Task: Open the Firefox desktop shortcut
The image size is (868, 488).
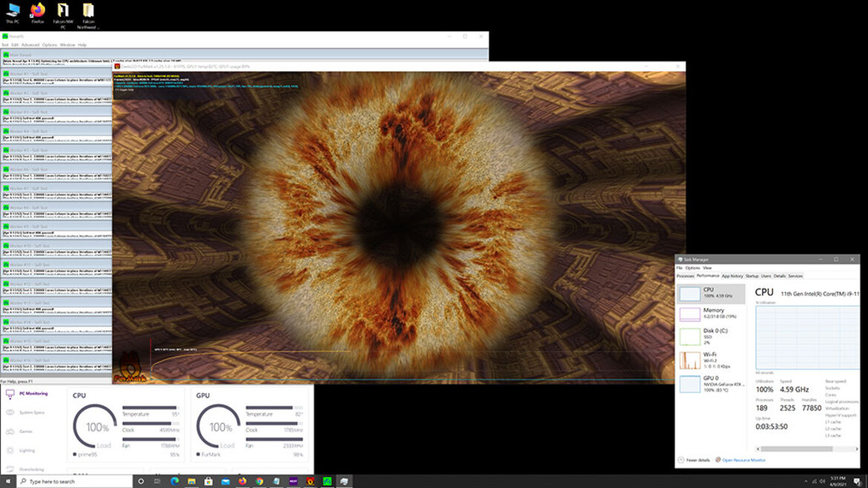Action: (x=38, y=13)
